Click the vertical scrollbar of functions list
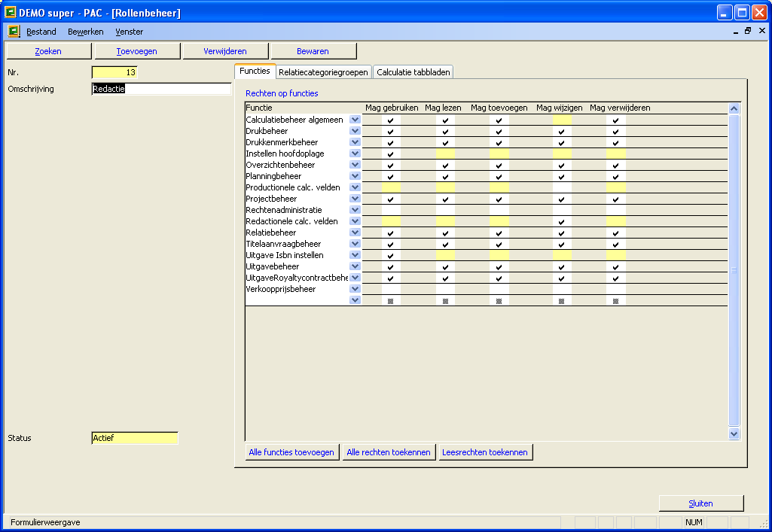This screenshot has width=772, height=532. click(x=734, y=271)
